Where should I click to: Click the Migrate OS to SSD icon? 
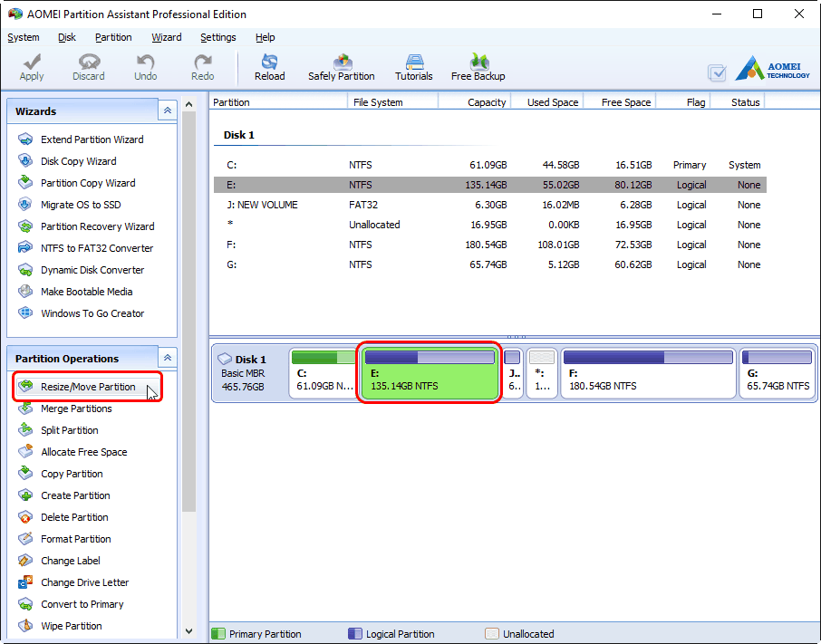[x=78, y=204]
